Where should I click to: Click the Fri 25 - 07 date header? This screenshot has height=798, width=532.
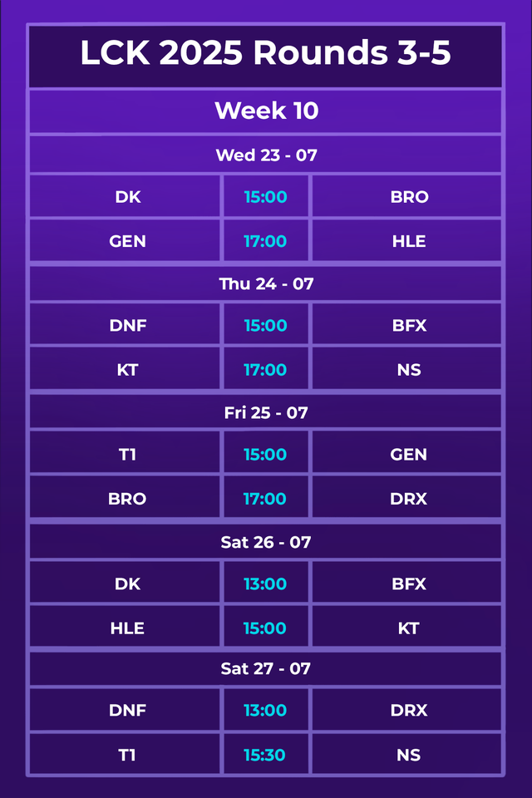click(266, 412)
